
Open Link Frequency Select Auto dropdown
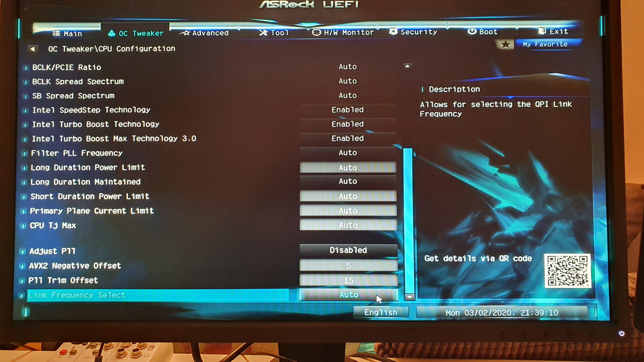tap(348, 295)
